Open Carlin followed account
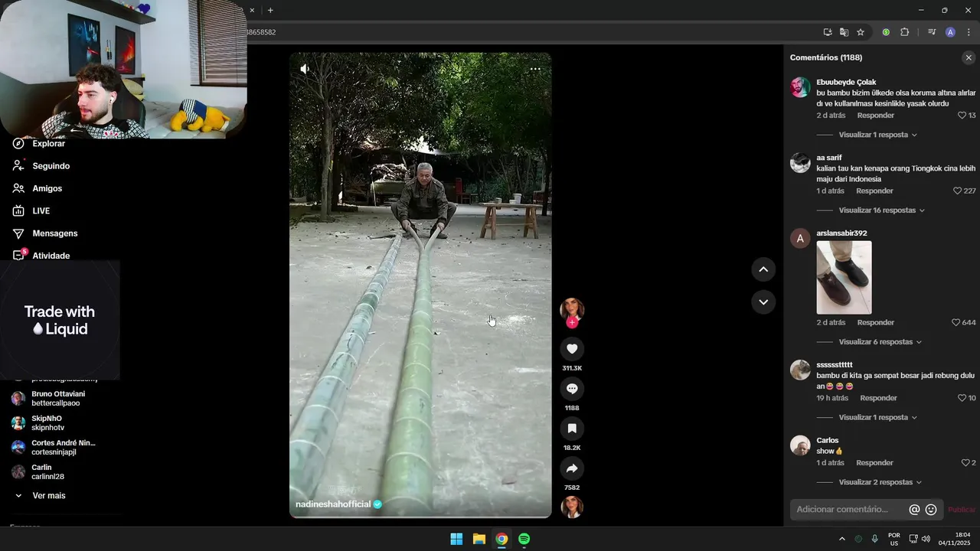The width and height of the screenshot is (980, 551). (x=47, y=472)
